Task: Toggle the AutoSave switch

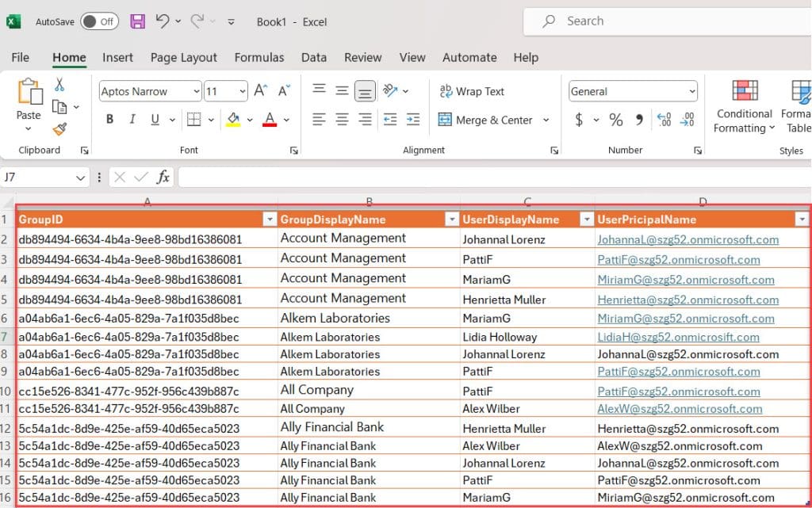Action: click(99, 21)
